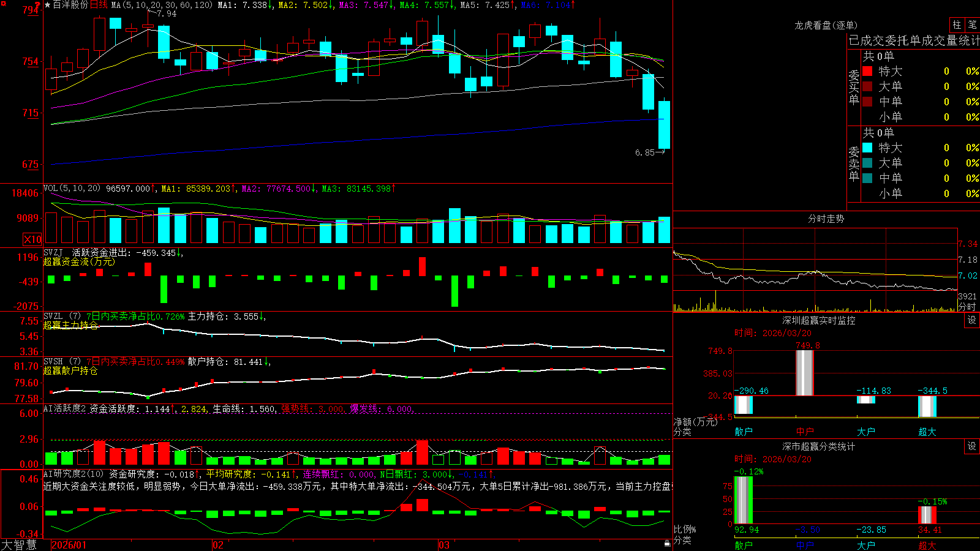
Task: Select 大户 in 深圳超赢实时监控 chart
Action: [x=866, y=432]
